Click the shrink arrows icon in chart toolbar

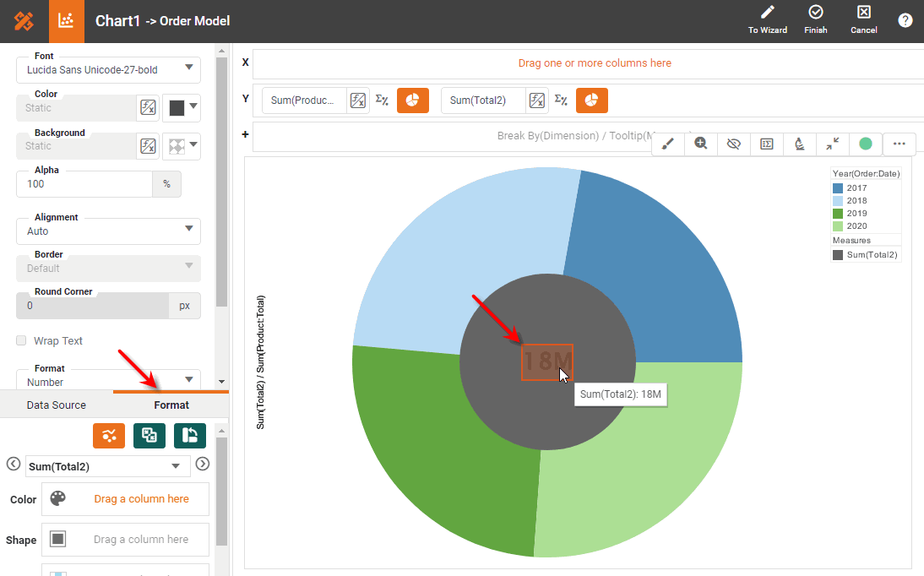point(832,144)
